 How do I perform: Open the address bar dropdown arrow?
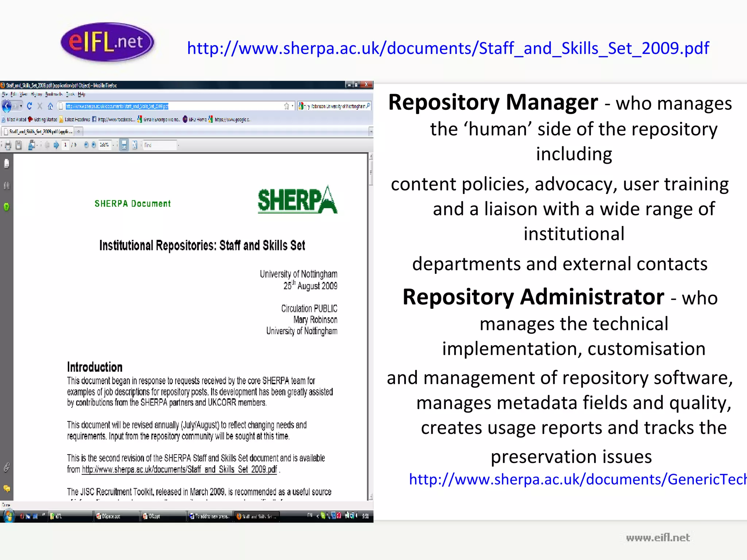click(292, 106)
